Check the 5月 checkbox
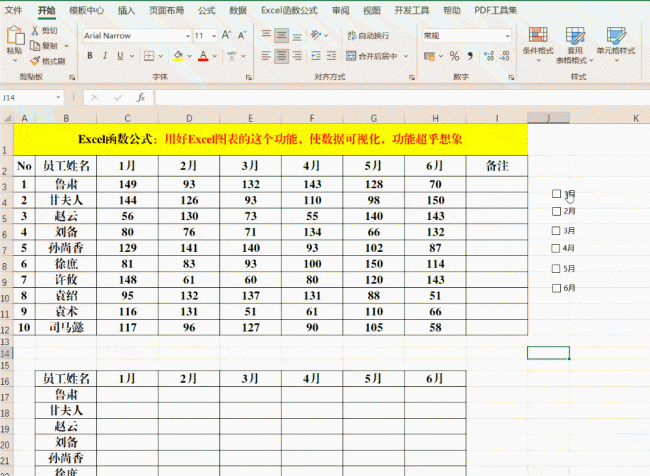 [x=556, y=269]
